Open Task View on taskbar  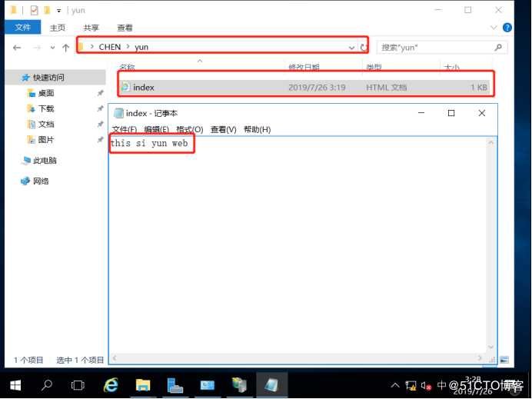point(78,385)
